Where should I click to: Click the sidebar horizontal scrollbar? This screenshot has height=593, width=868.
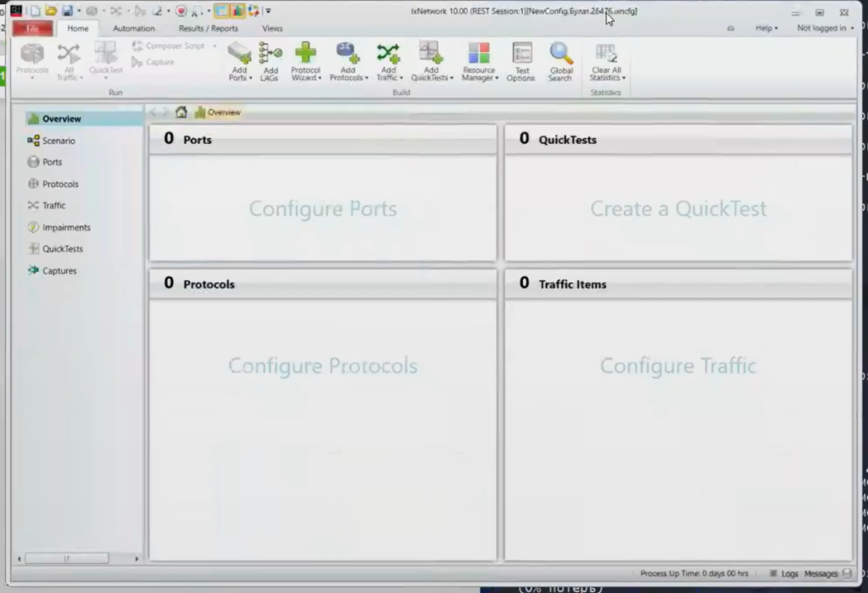tap(66, 558)
